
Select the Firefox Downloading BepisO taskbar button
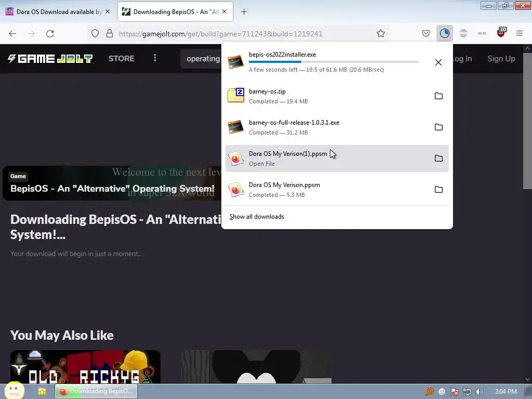tap(96, 391)
